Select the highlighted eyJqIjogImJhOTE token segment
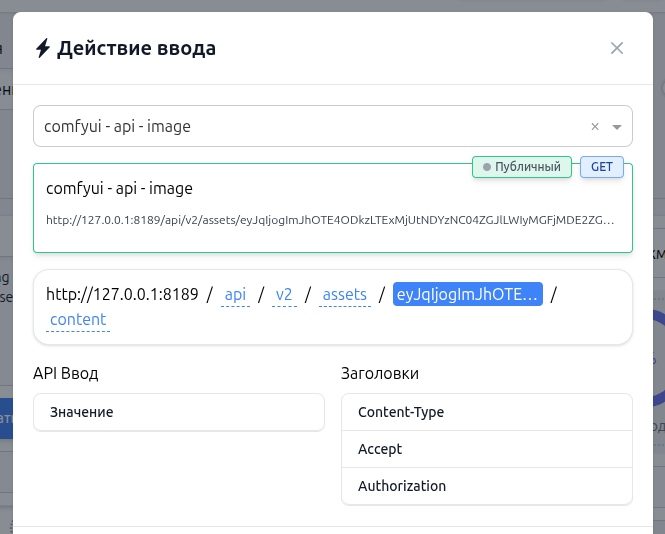This screenshot has width=665, height=534. tap(467, 294)
